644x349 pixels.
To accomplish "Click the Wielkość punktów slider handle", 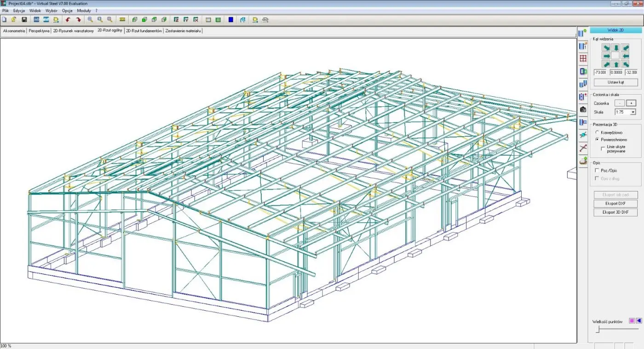I will 598,330.
